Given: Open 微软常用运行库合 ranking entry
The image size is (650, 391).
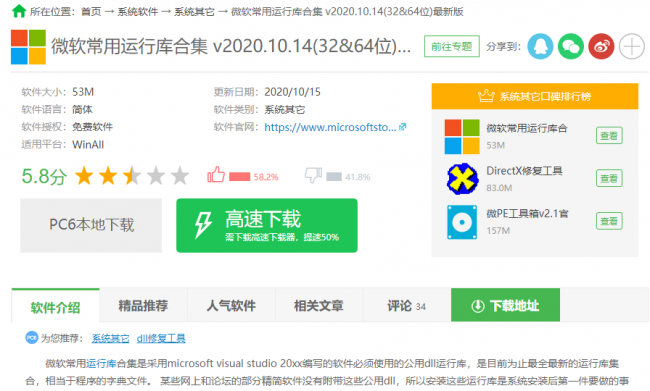Looking at the screenshot, I should pos(526,129).
